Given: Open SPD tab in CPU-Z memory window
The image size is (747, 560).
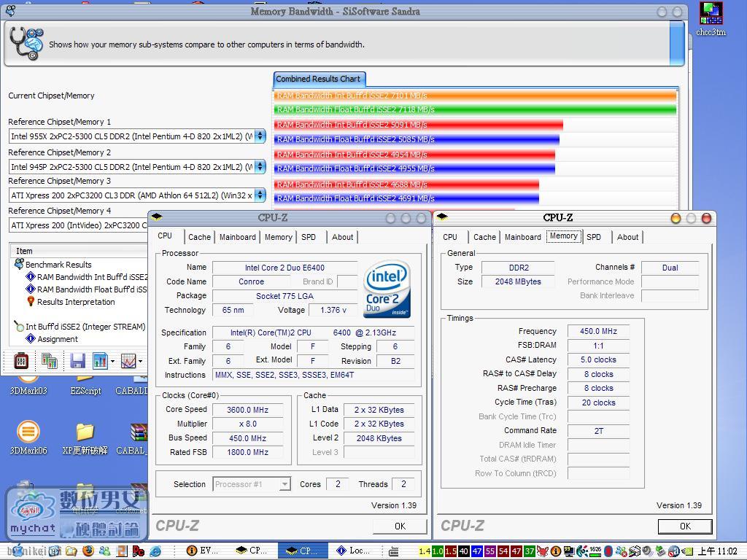Looking at the screenshot, I should 594,237.
